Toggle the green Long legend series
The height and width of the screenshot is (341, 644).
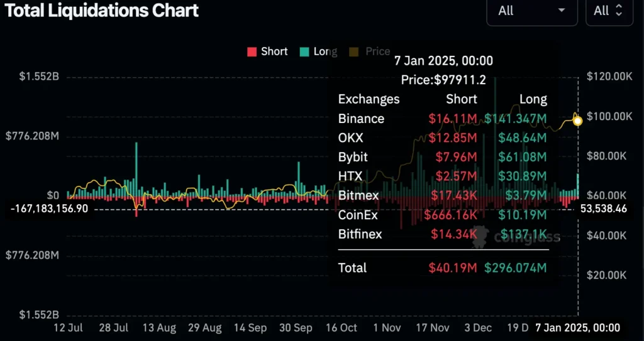(x=319, y=51)
